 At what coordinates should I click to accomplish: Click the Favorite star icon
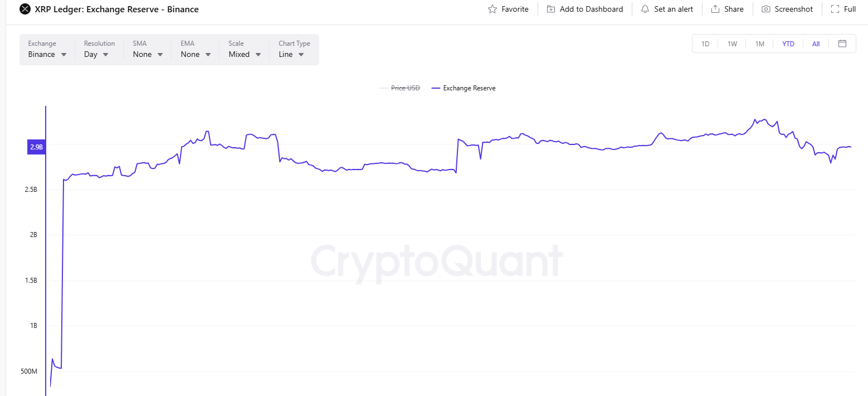pos(492,9)
